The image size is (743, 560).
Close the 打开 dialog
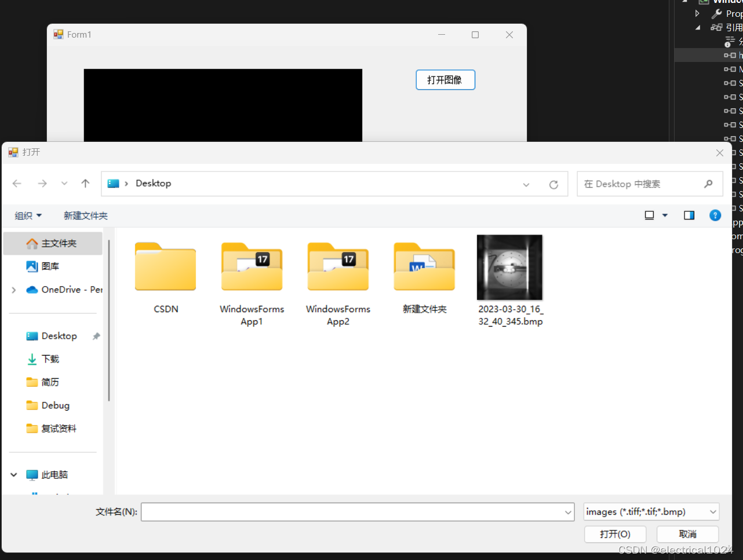click(x=719, y=153)
